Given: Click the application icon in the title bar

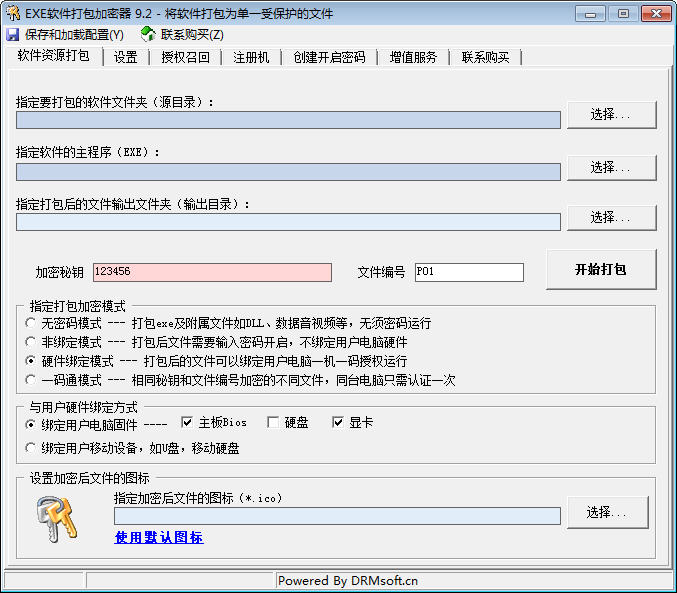Looking at the screenshot, I should [x=13, y=13].
